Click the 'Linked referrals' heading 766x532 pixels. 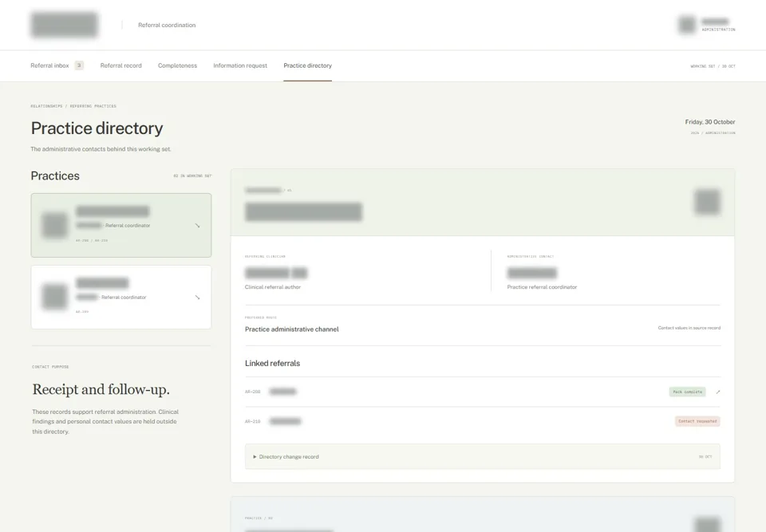[272, 364]
